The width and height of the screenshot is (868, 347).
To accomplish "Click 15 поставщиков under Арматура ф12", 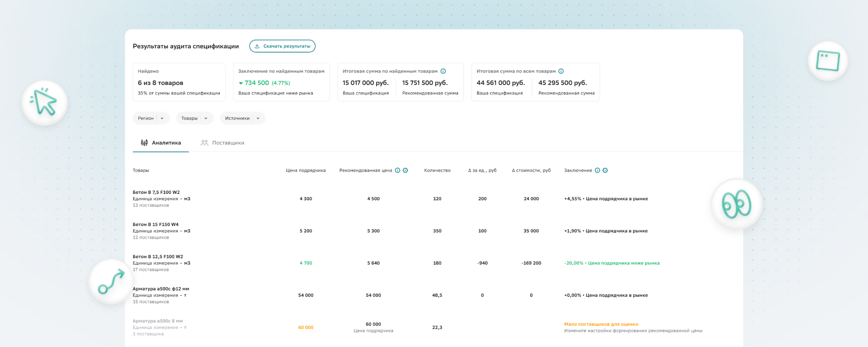I will [151, 302].
